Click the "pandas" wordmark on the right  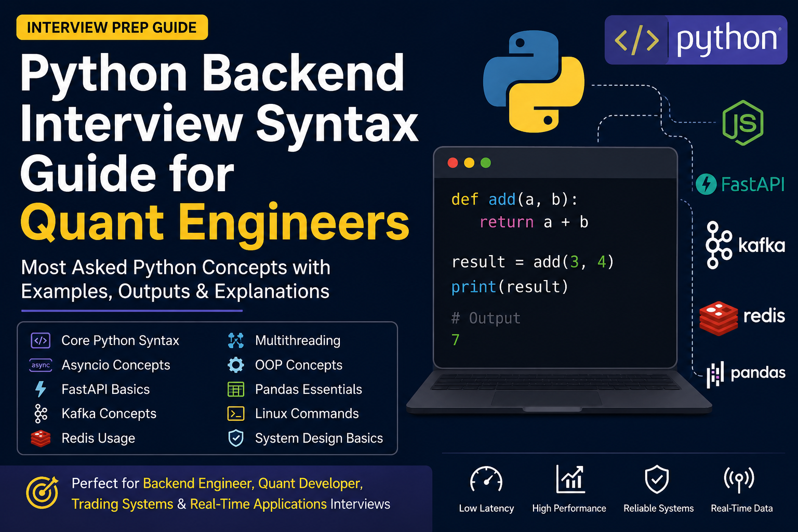(x=758, y=373)
